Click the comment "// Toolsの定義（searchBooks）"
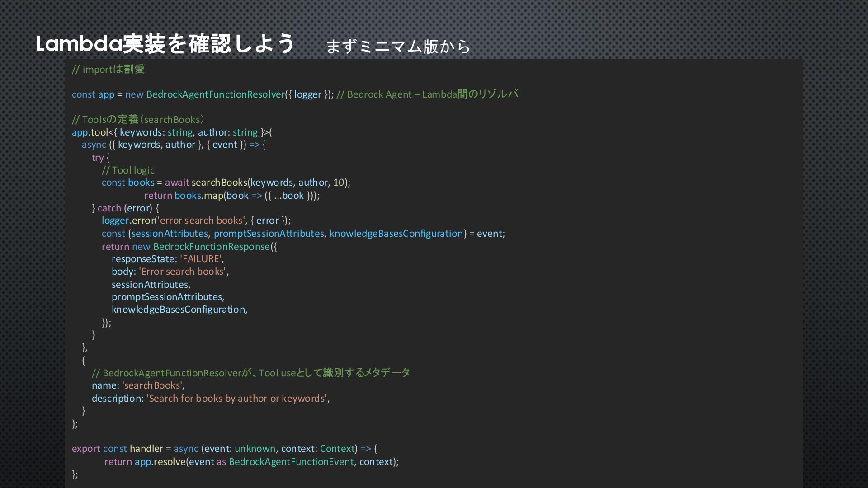Viewport: 868px width, 488px height. pyautogui.click(x=138, y=120)
